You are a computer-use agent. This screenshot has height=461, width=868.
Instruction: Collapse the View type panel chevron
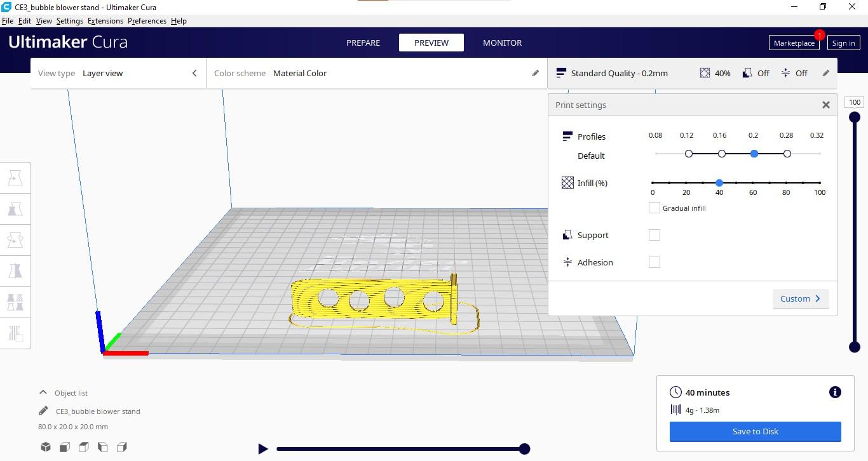194,73
